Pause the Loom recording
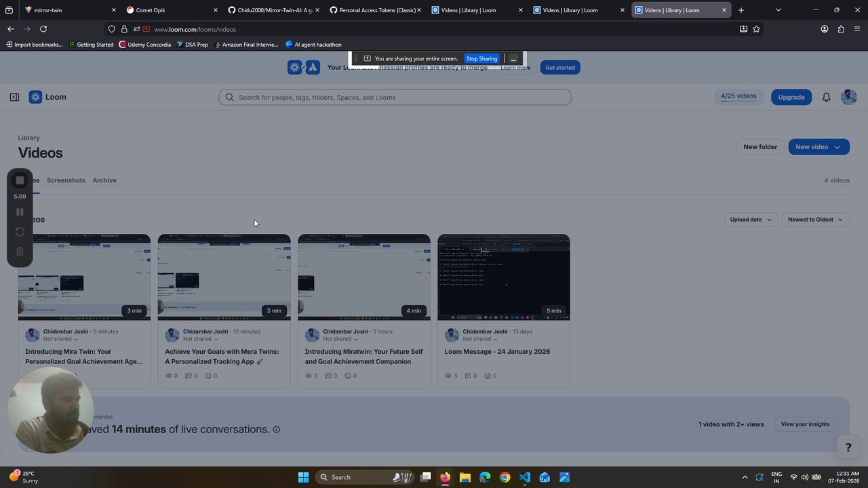868x488 pixels. coord(20,212)
